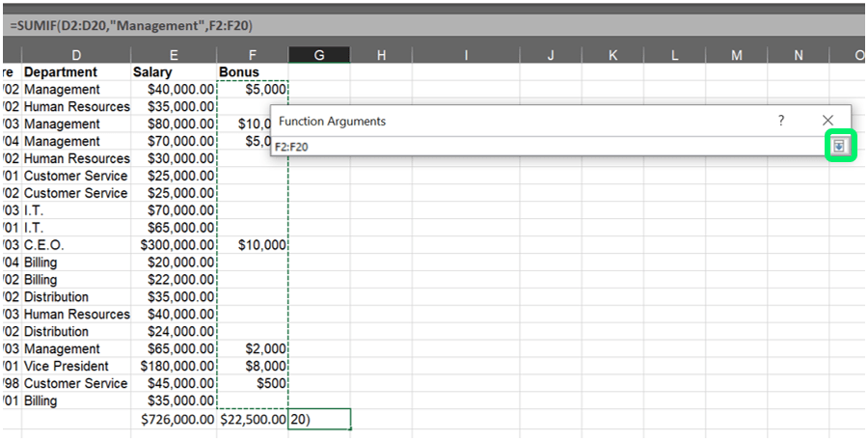Viewport: 868px width, 441px height.
Task: Close the Function Arguments dialog
Action: pos(827,121)
